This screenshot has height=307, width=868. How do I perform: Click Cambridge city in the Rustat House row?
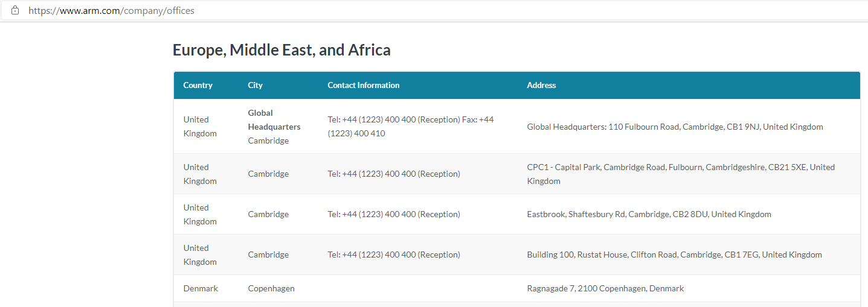tap(268, 255)
